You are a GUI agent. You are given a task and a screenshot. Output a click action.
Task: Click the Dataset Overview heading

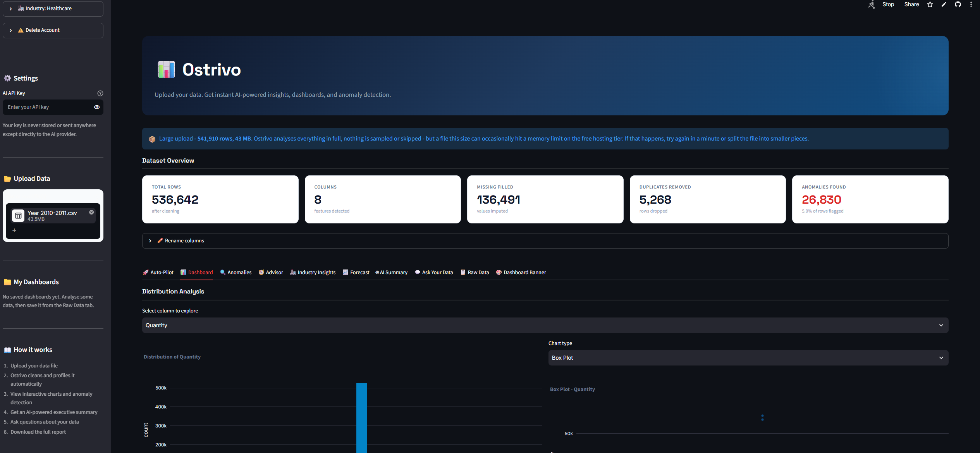coord(168,161)
